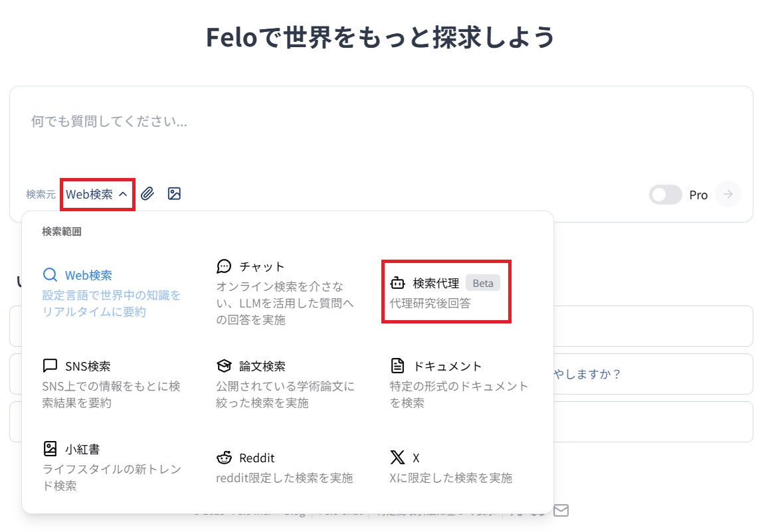Click the X icon in the menu

click(x=397, y=456)
